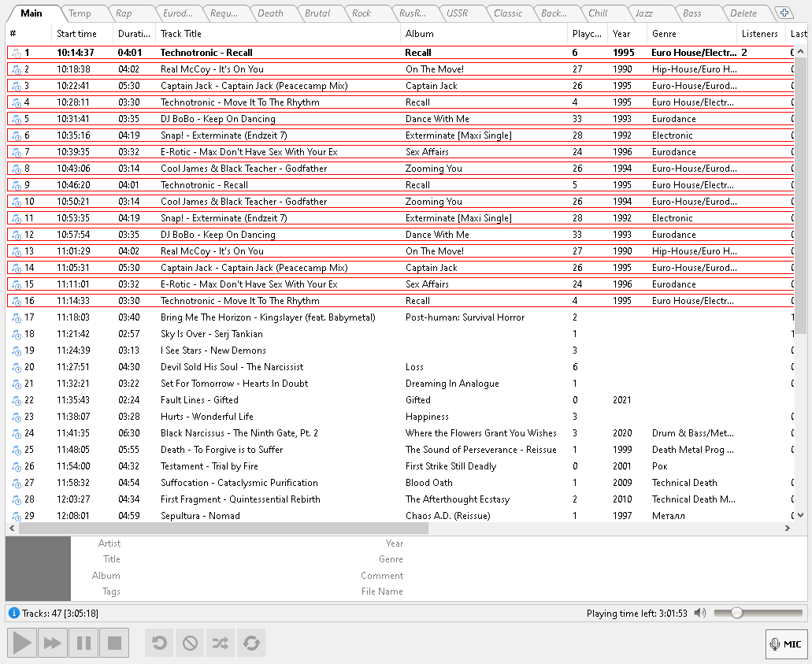The width and height of the screenshot is (812, 664).
Task: Click the track icon of row 12
Action: (17, 235)
